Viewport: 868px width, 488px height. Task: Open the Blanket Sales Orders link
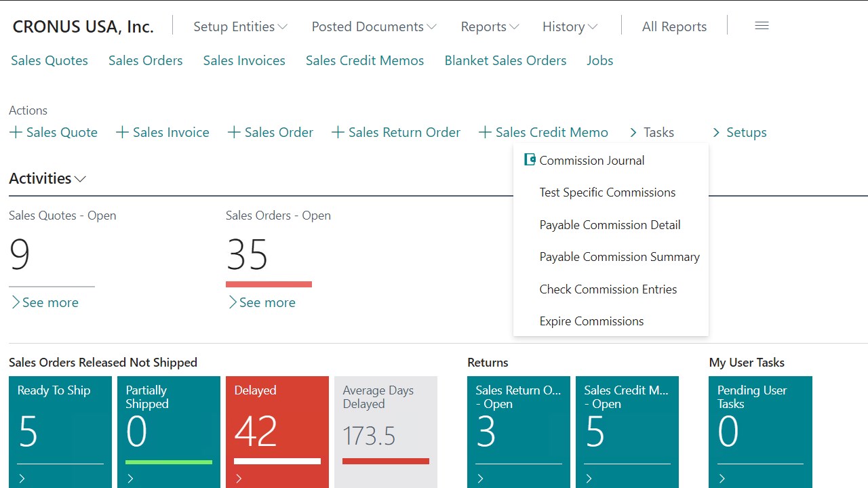(505, 60)
